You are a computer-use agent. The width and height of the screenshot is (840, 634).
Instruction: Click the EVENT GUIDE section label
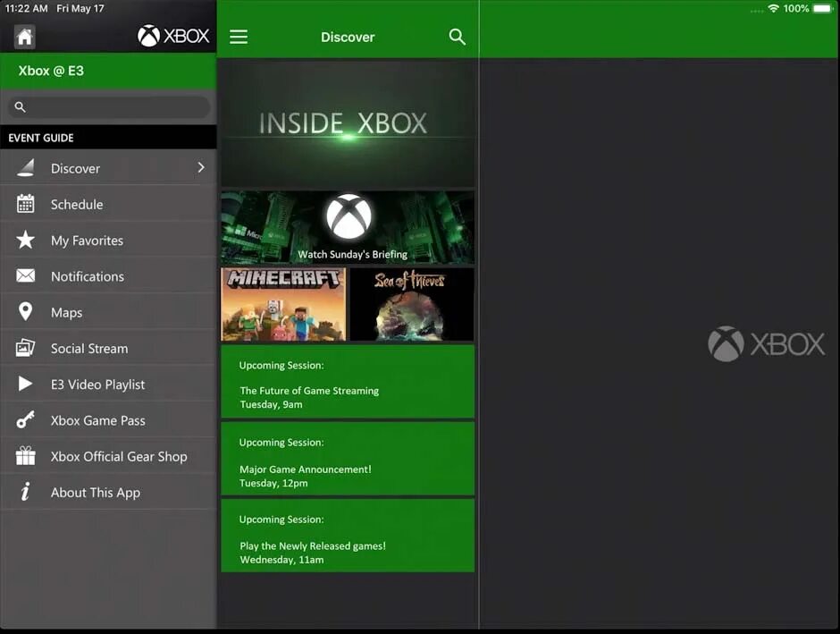[41, 138]
